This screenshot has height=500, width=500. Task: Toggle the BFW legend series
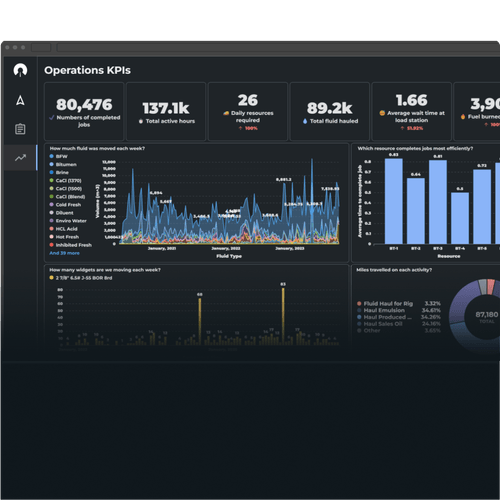[58, 156]
